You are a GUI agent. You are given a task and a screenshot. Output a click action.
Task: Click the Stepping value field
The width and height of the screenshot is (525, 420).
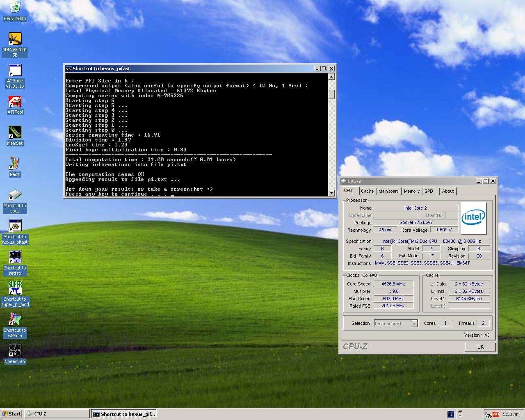click(x=479, y=249)
